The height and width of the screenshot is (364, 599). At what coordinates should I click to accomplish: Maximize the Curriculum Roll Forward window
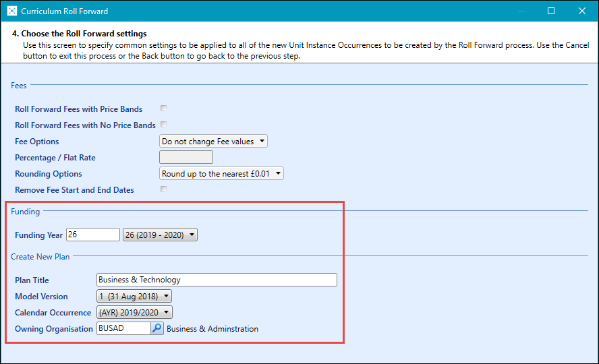coord(550,11)
